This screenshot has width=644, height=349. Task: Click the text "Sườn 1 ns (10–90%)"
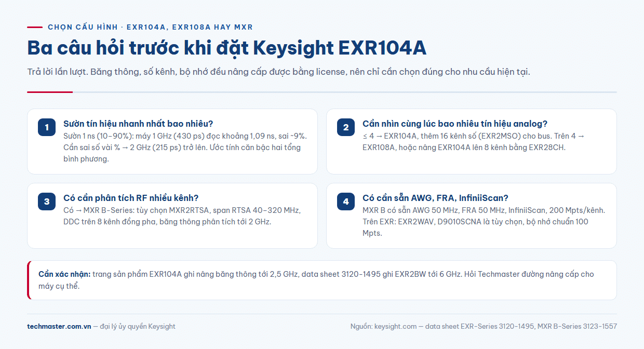coord(96,136)
